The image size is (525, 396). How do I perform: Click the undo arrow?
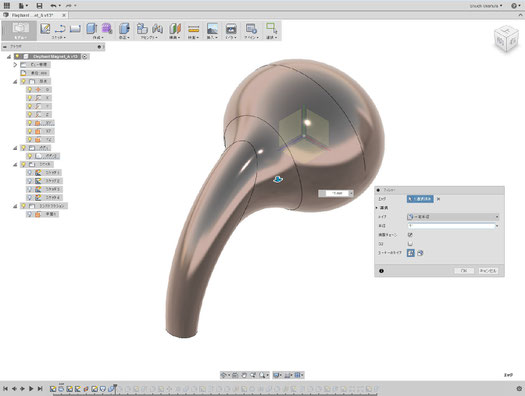(x=54, y=6)
